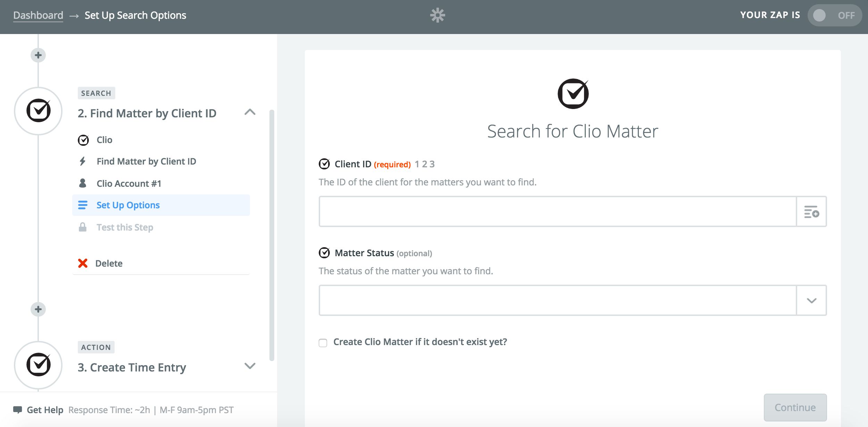Screen dimensions: 868x427
Task: Add a step above Find Matter step
Action: point(38,55)
